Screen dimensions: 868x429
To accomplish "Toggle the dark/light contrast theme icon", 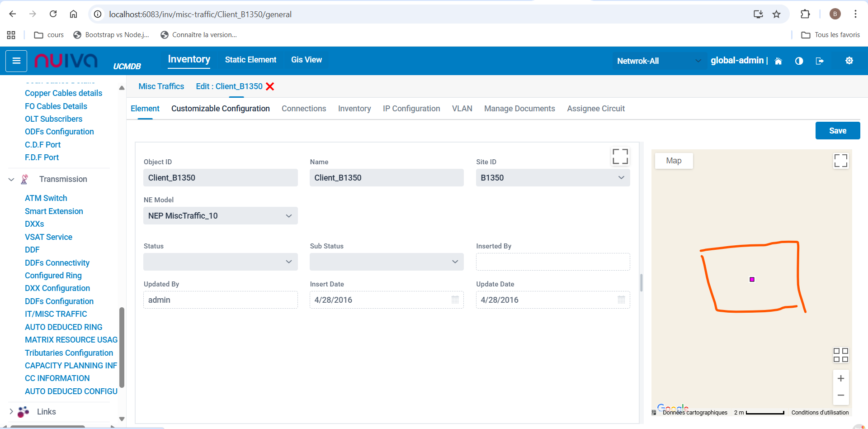I will pyautogui.click(x=799, y=61).
